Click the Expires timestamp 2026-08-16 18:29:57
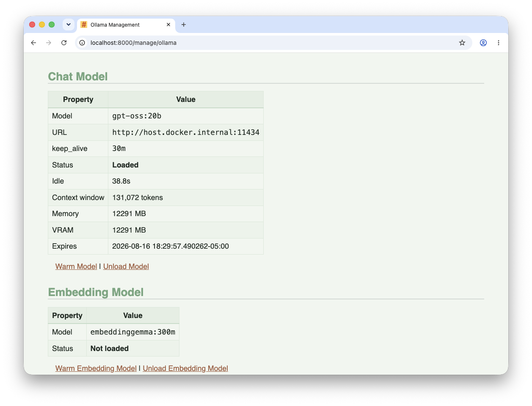532x406 pixels. (x=171, y=246)
